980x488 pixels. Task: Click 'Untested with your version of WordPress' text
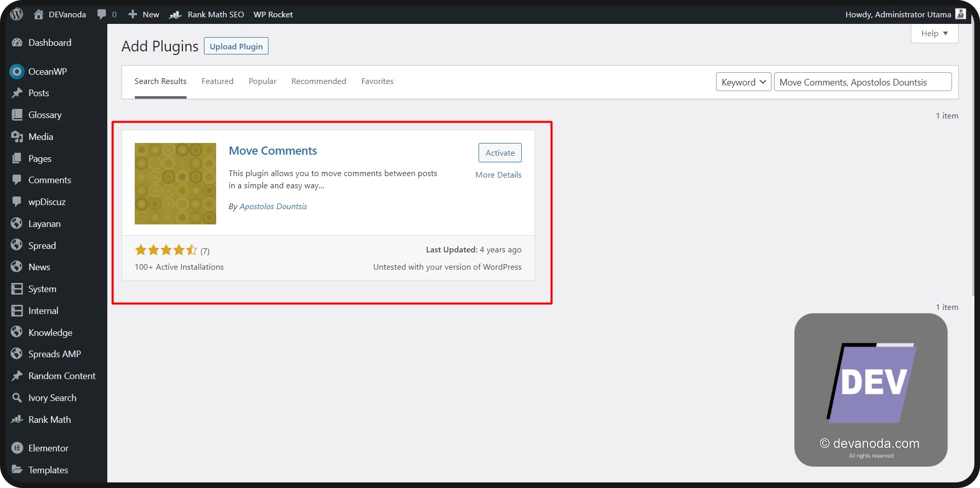448,267
